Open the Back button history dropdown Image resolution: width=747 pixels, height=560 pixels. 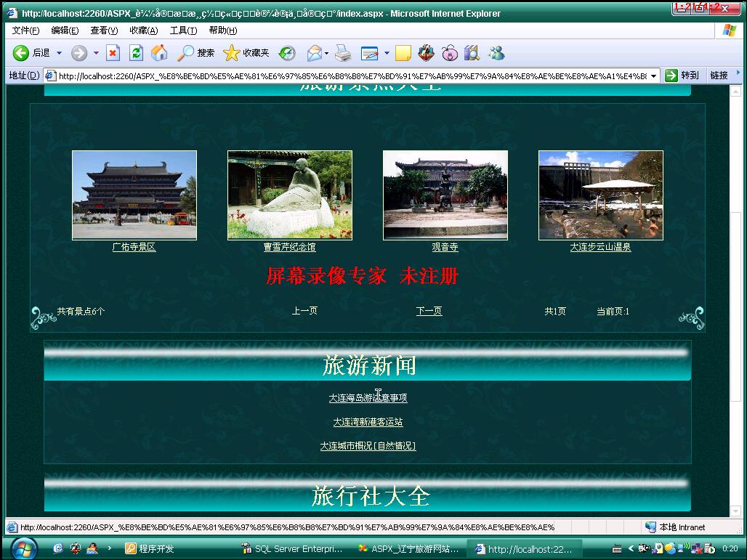click(59, 53)
